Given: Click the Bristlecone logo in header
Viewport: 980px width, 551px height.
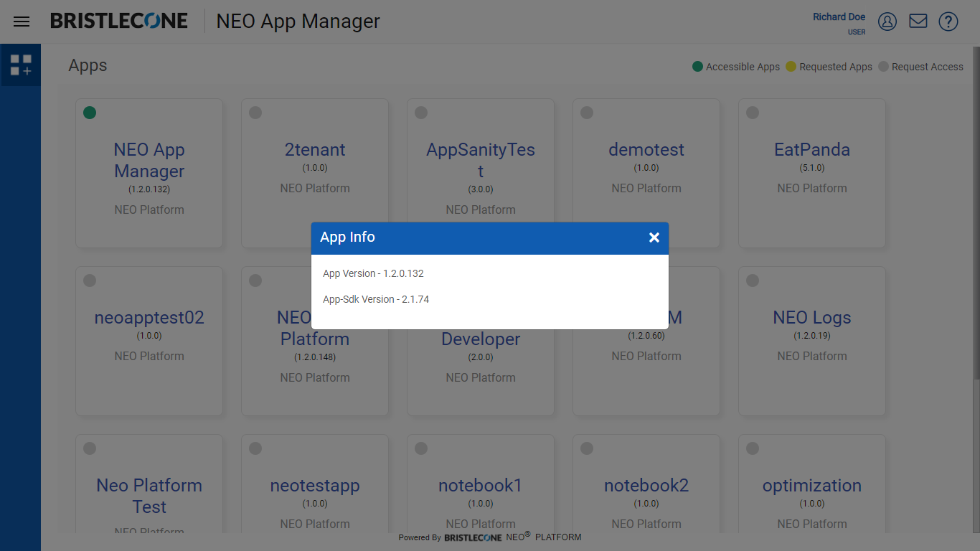Looking at the screenshot, I should (x=119, y=21).
